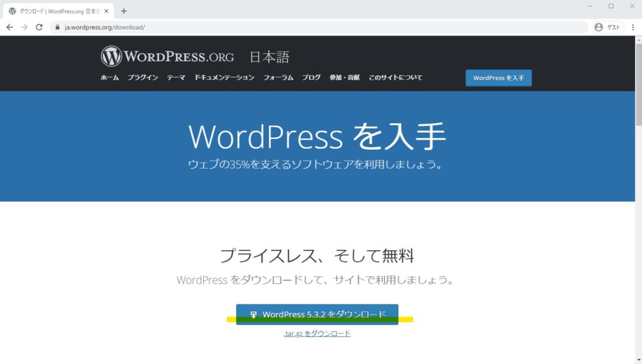Viewport: 642px width, 364px height.
Task: Open Chrome three-dot menu
Action: coord(633,27)
